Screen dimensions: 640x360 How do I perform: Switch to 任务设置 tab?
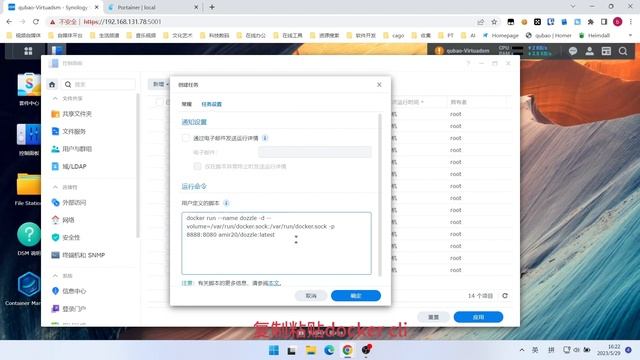(x=211, y=104)
